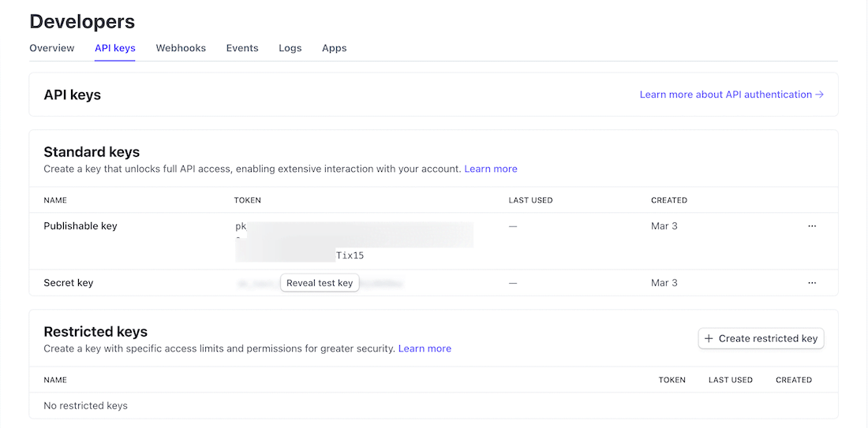Screen dimensions: 868x428
Task: Switch to the Apps tab
Action: (335, 48)
